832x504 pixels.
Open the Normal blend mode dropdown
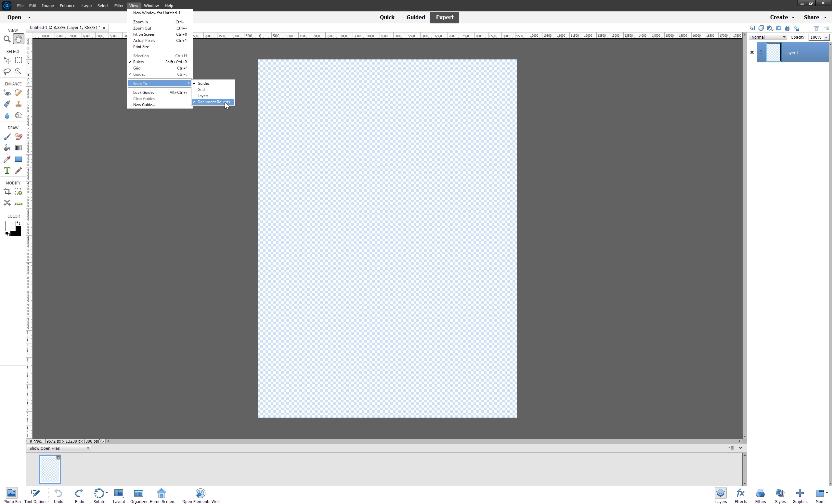pos(768,37)
